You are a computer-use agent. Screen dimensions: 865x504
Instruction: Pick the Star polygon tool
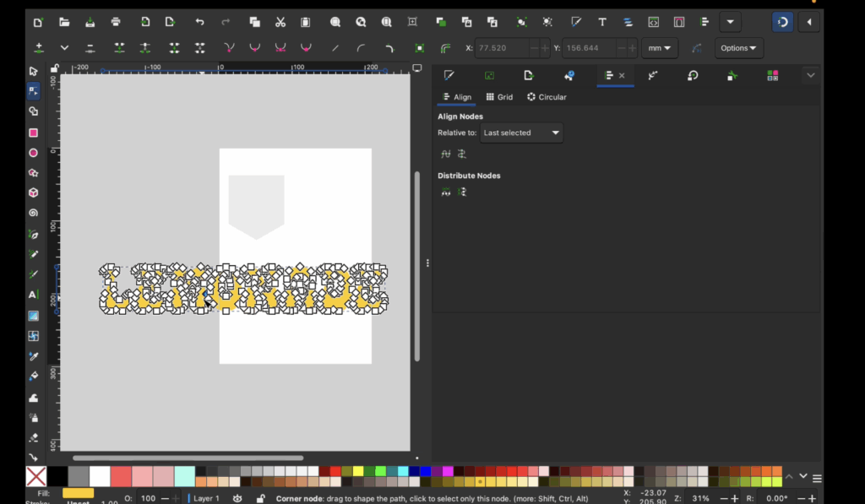(33, 172)
